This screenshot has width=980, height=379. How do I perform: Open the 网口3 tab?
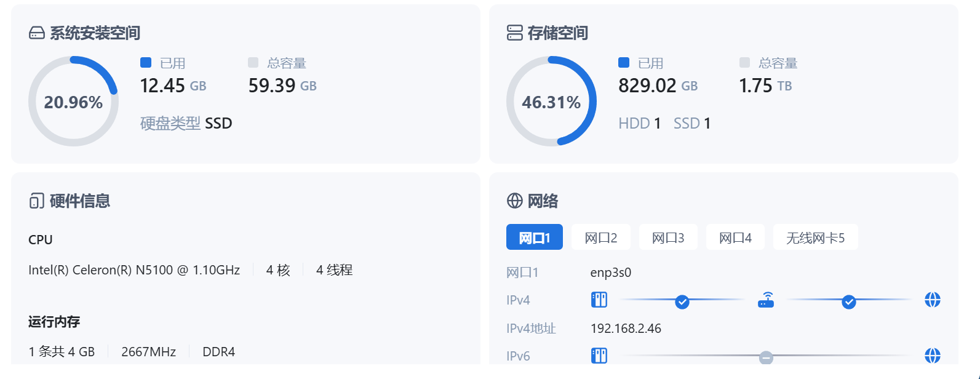point(668,237)
